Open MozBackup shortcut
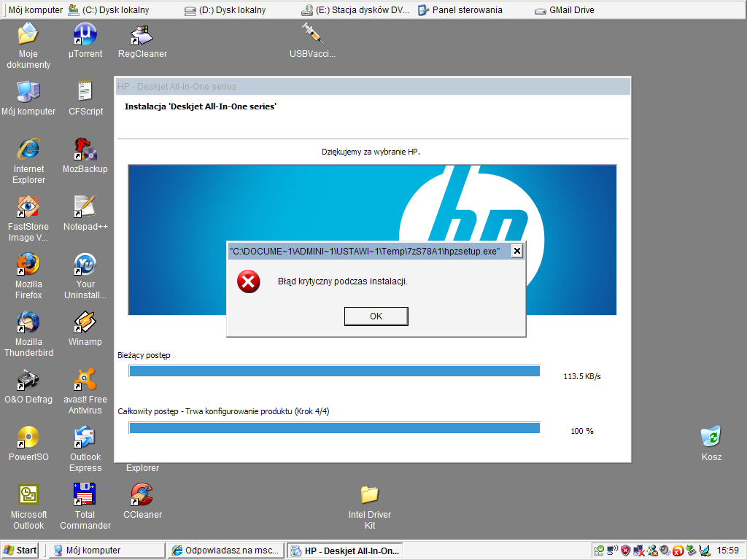The width and height of the screenshot is (747, 560). 85,156
